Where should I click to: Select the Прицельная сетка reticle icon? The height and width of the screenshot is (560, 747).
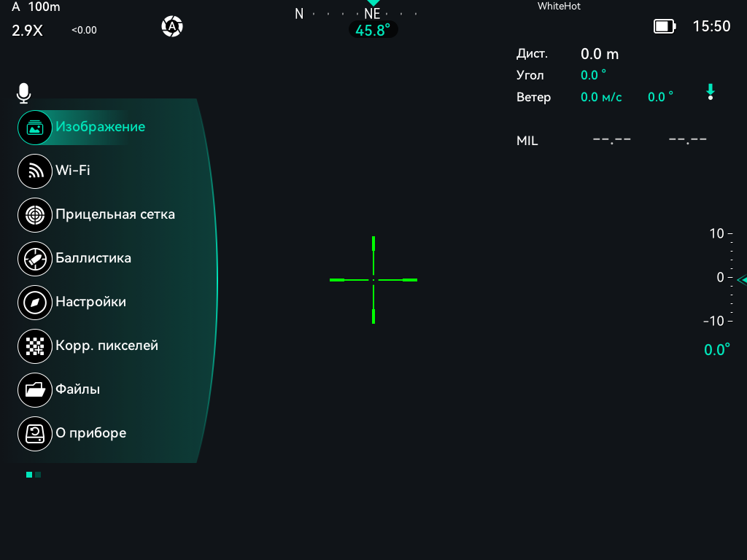tap(35, 215)
